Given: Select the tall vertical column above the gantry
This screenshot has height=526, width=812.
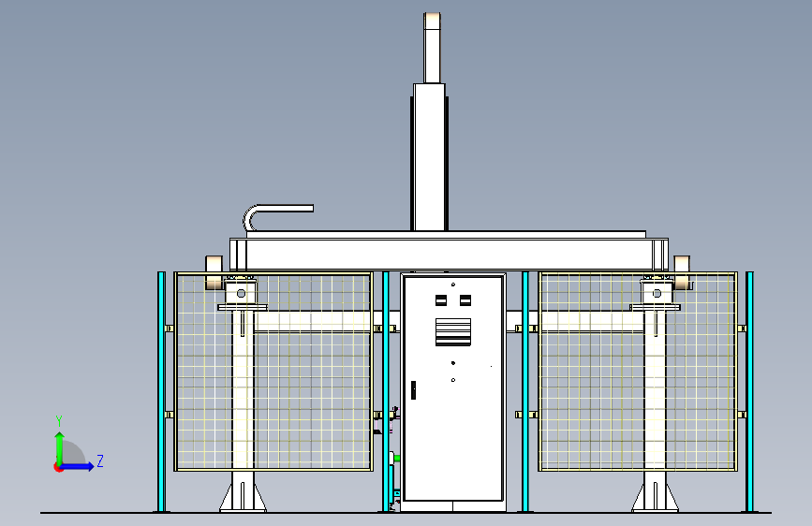Looking at the screenshot, I should (429, 157).
